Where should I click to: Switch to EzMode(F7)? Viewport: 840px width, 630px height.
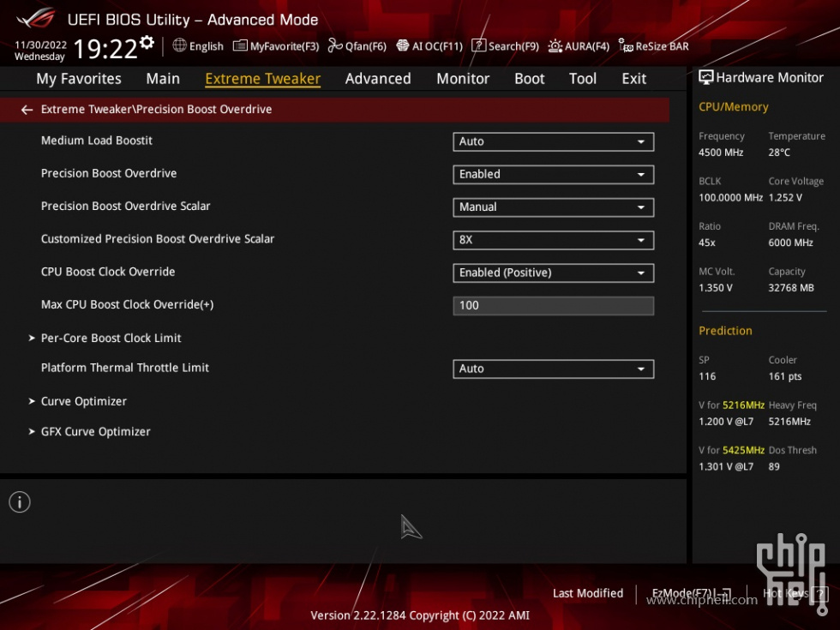tap(691, 593)
